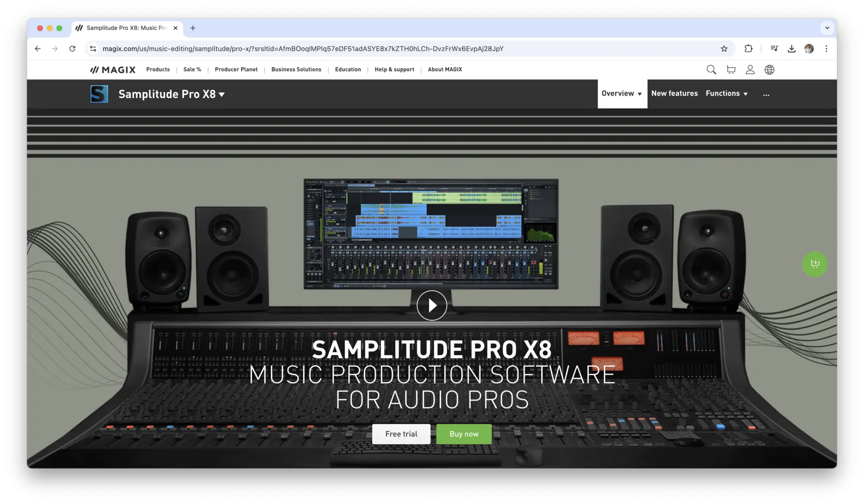Open the Education menu item
The image size is (864, 504).
coord(348,70)
